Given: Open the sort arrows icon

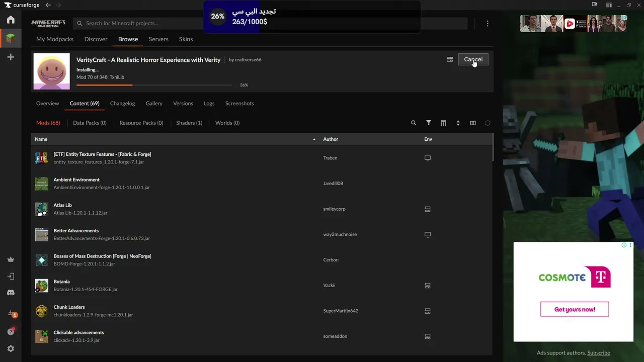Looking at the screenshot, I should (x=458, y=123).
